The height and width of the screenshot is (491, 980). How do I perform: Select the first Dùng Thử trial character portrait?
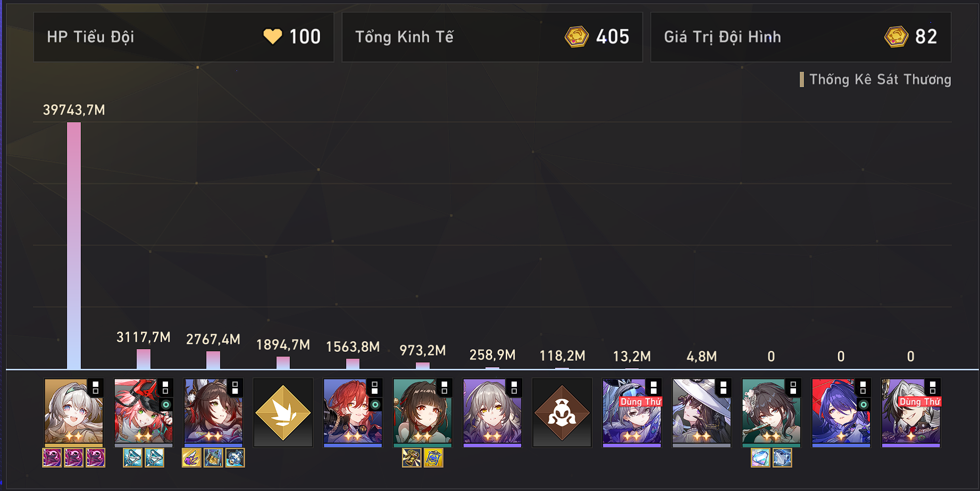tap(632, 412)
